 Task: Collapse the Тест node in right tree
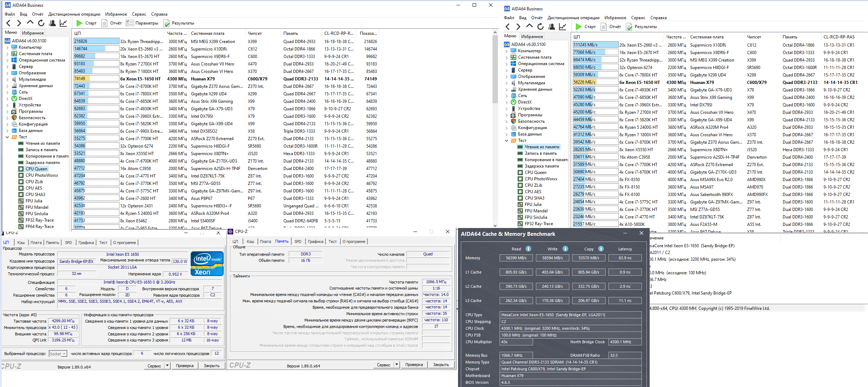506,141
